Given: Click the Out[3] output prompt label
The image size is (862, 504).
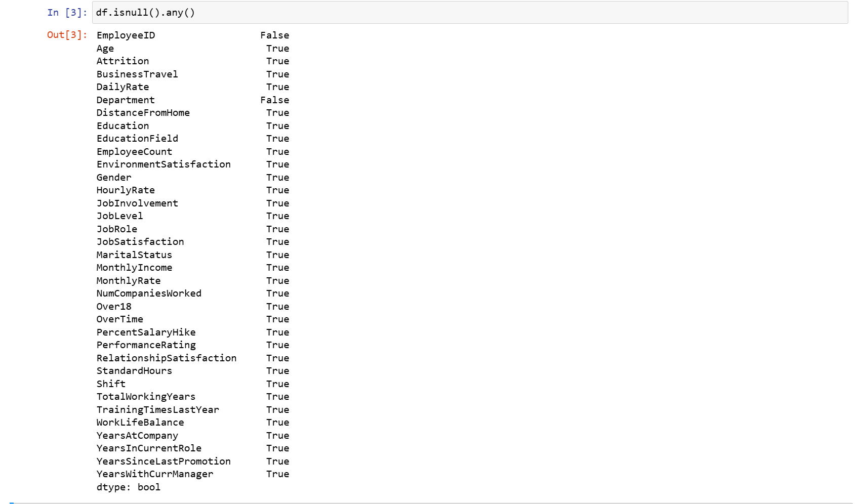Looking at the screenshot, I should pos(67,35).
